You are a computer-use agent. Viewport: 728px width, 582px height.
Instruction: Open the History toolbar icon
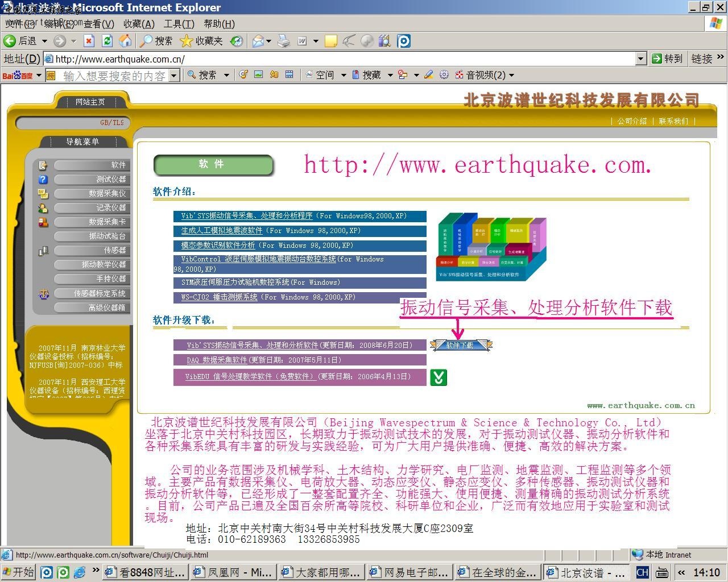[237, 41]
